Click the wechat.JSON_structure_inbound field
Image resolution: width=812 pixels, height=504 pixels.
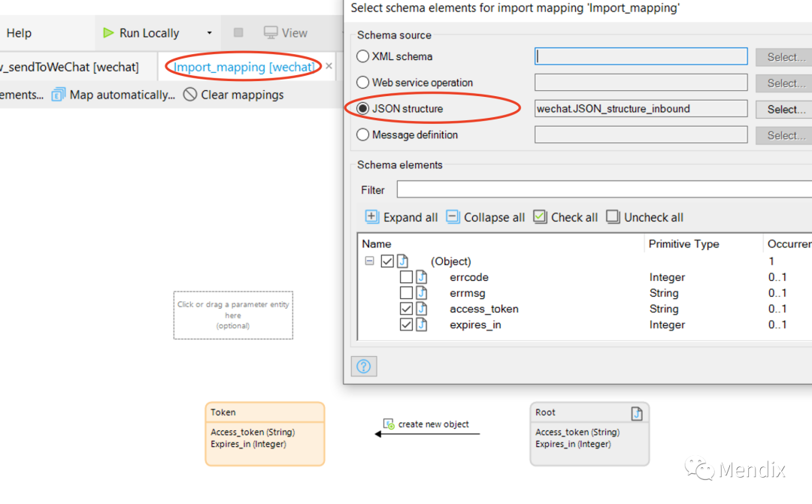pos(641,109)
